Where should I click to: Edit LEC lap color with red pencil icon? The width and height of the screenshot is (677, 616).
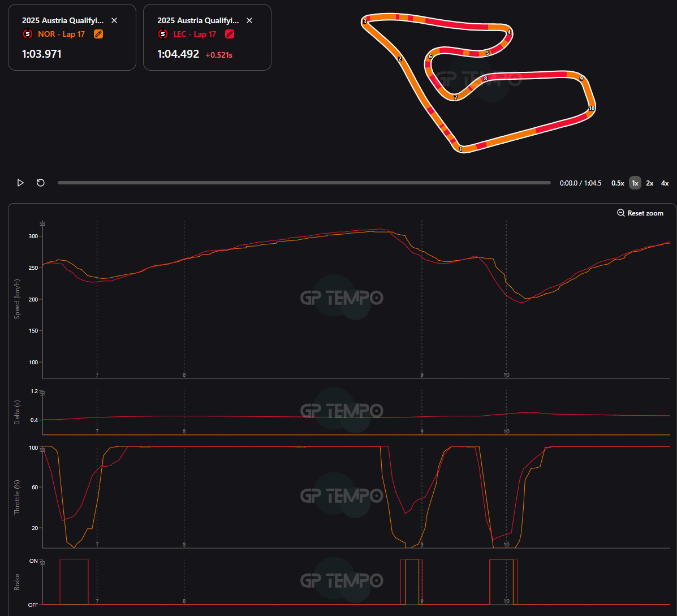(x=230, y=34)
